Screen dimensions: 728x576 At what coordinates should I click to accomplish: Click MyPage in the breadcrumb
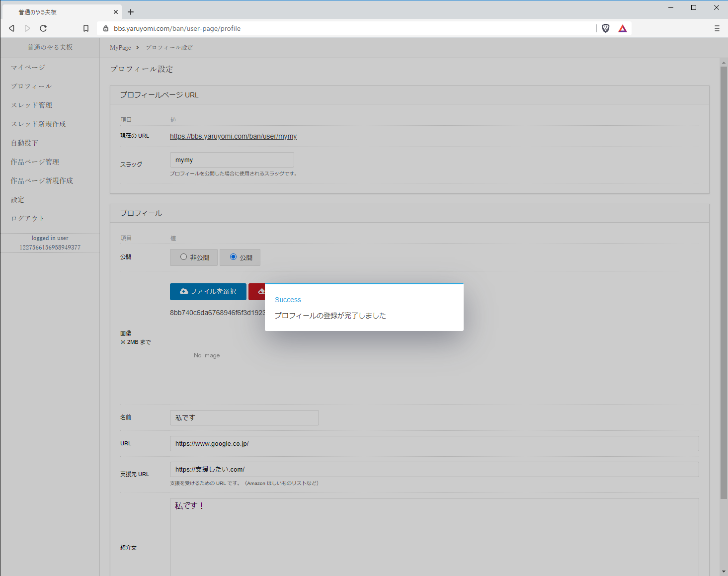coord(120,48)
